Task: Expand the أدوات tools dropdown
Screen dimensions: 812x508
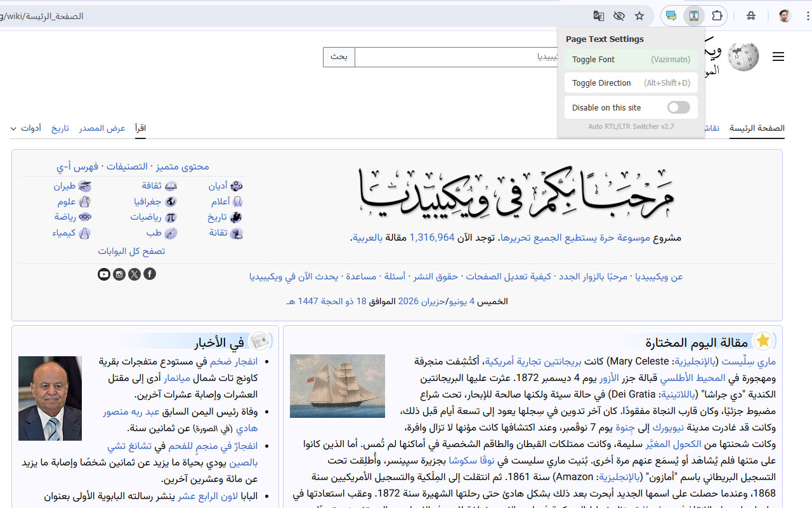Action: point(25,128)
